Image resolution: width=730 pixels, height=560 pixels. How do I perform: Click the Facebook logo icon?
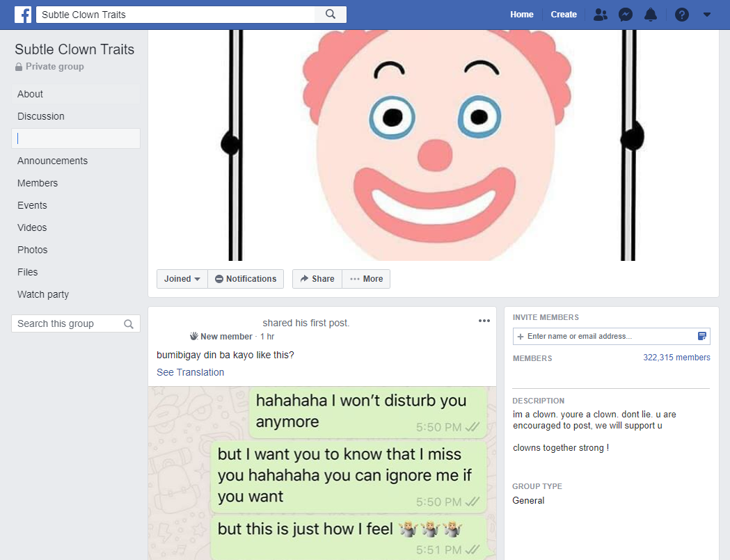[23, 15]
